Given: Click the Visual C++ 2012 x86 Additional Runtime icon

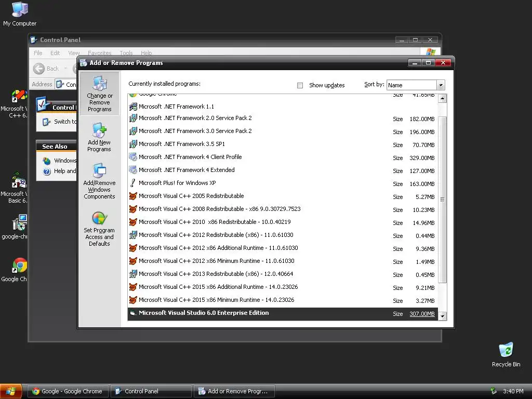Looking at the screenshot, I should tap(133, 248).
